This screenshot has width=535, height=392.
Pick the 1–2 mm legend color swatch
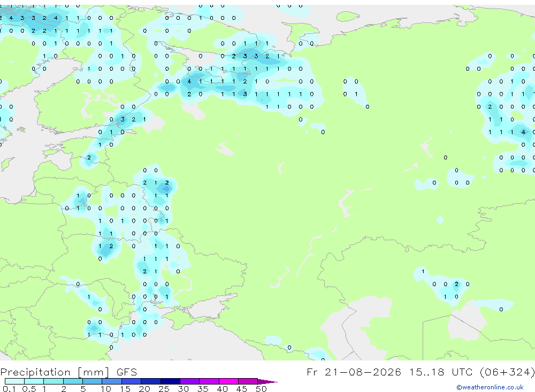point(53,381)
